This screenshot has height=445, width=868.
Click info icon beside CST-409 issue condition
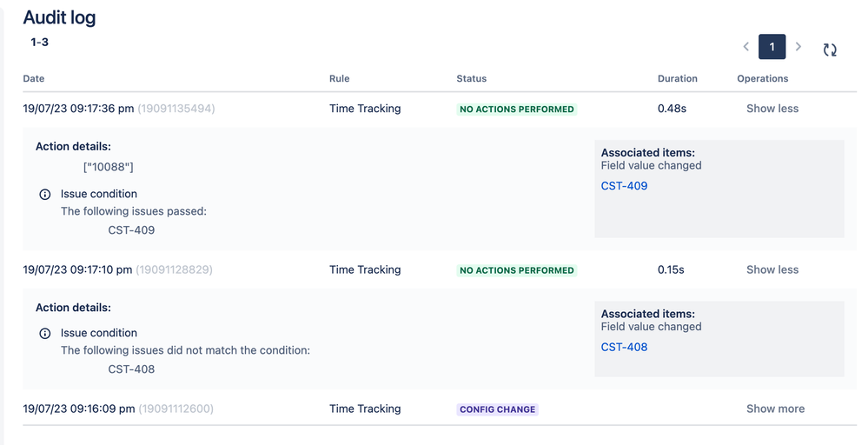coord(45,195)
